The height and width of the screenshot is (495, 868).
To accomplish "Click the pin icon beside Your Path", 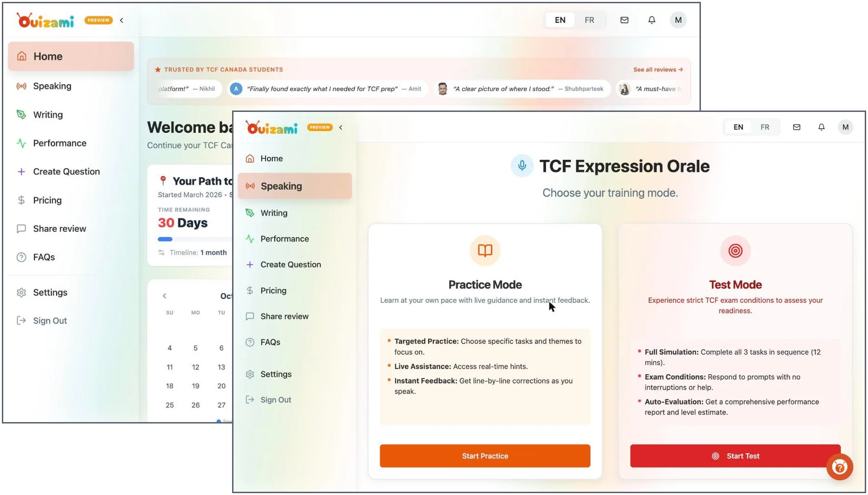I will coord(163,180).
